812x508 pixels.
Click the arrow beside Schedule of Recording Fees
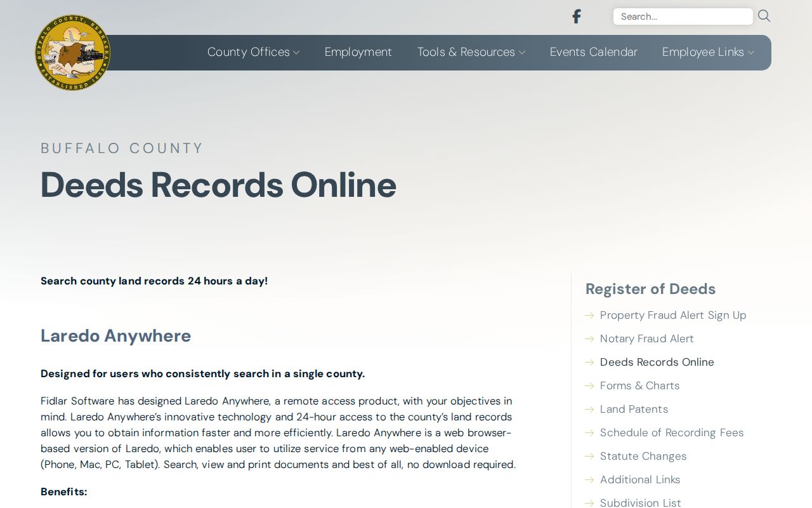click(589, 432)
